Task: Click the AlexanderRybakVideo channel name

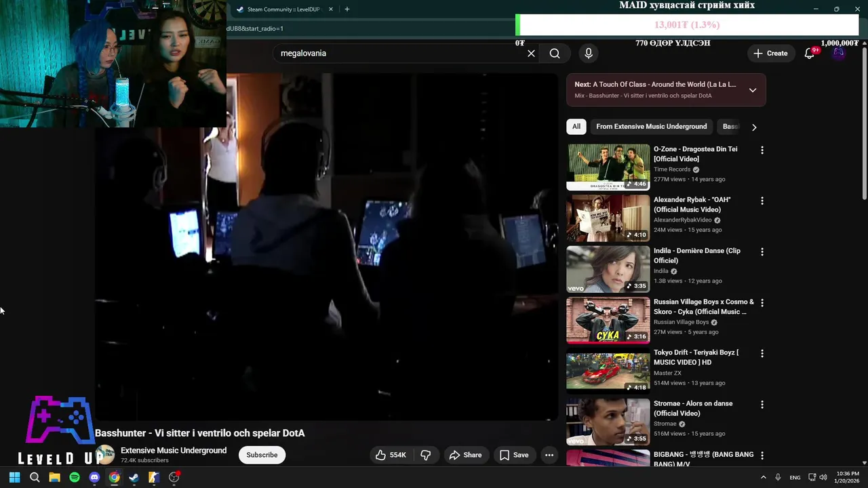Action: click(683, 220)
